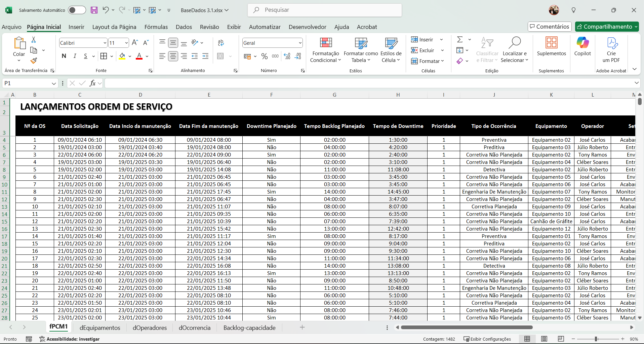Click the zoom slider in status bar
644x344 pixels.
click(596, 339)
